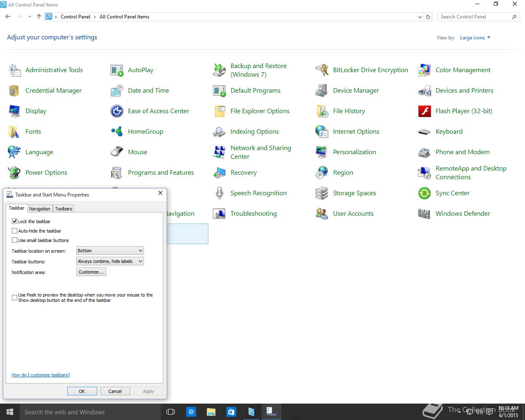Click the Phone and Modem link text
Screen dimensions: 525x420
[x=462, y=152]
